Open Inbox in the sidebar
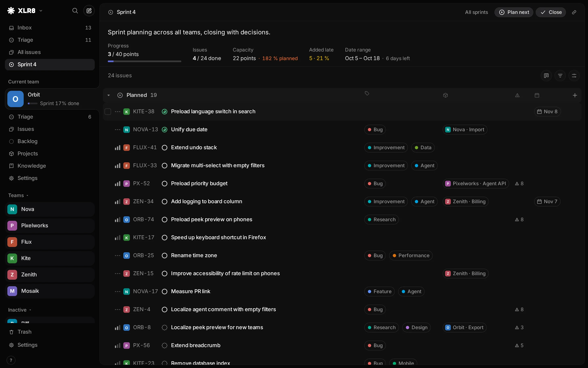This screenshot has width=588, height=368. [x=50, y=28]
